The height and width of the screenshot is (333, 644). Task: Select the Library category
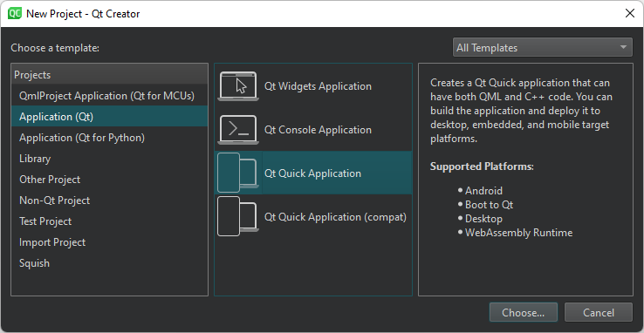coord(109,159)
